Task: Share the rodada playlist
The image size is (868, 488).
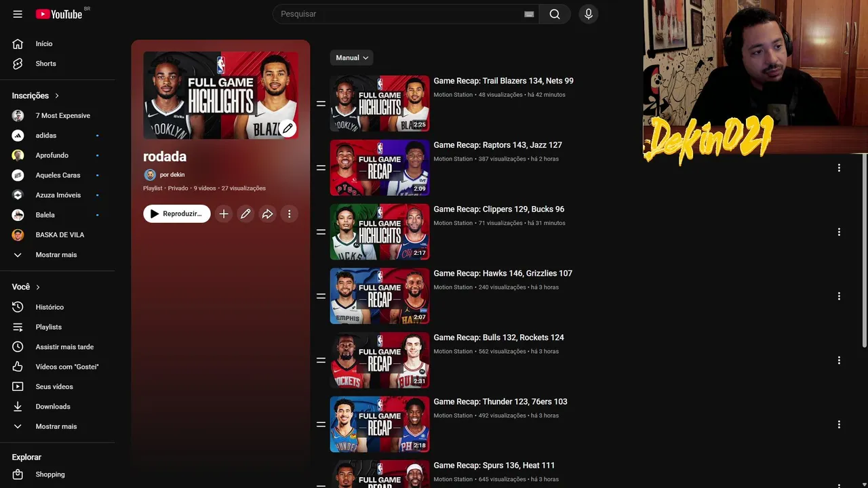Action: (267, 213)
